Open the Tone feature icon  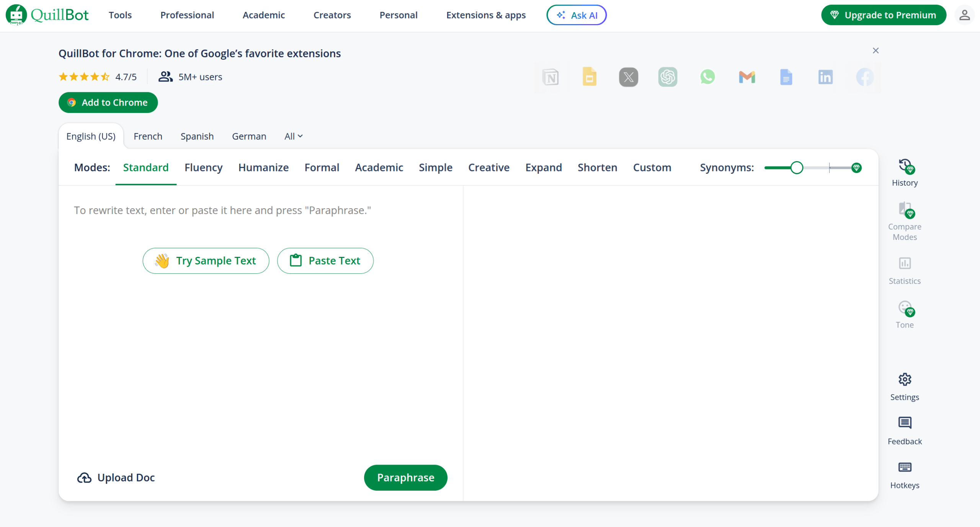[x=905, y=308]
